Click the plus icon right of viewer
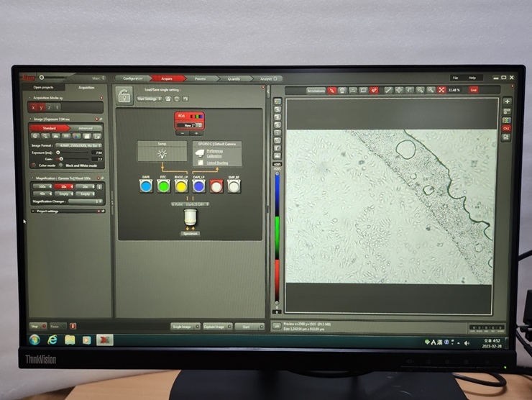Viewport: 532px width, 400px height. coord(507,101)
